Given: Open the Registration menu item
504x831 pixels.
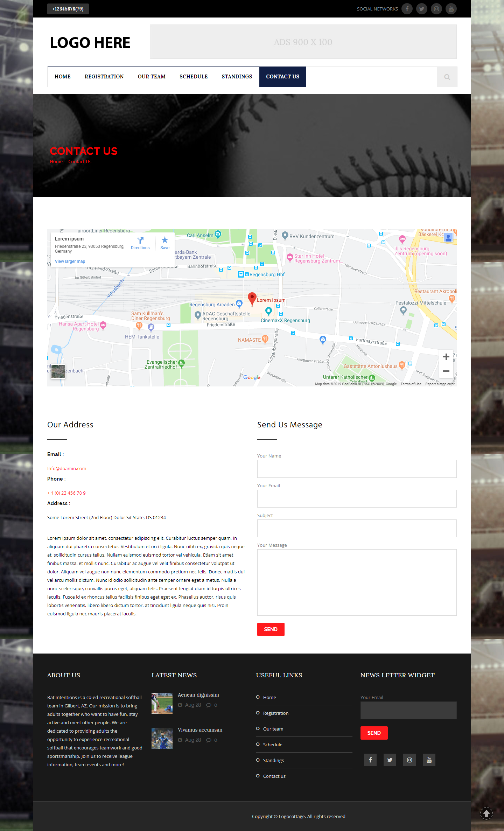Looking at the screenshot, I should click(x=104, y=77).
